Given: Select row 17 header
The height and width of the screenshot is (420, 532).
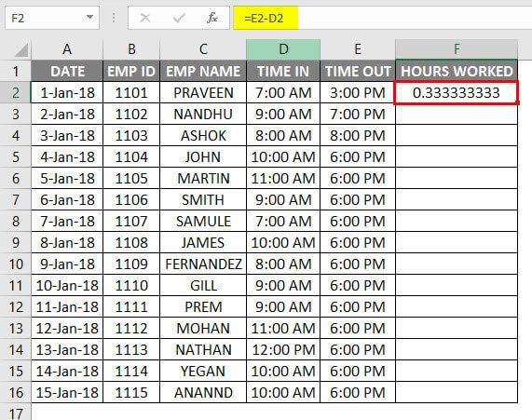Looking at the screenshot, I should 16,412.
